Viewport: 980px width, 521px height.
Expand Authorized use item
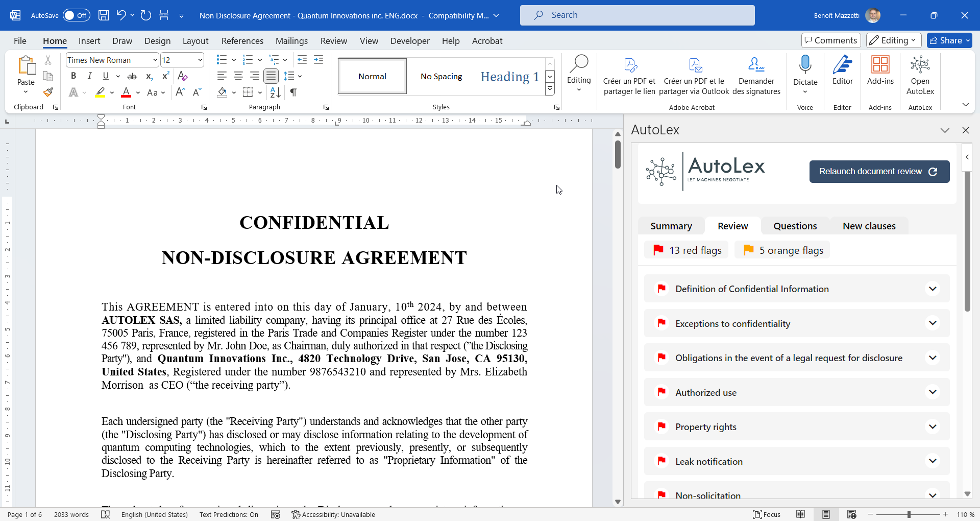[x=933, y=392]
